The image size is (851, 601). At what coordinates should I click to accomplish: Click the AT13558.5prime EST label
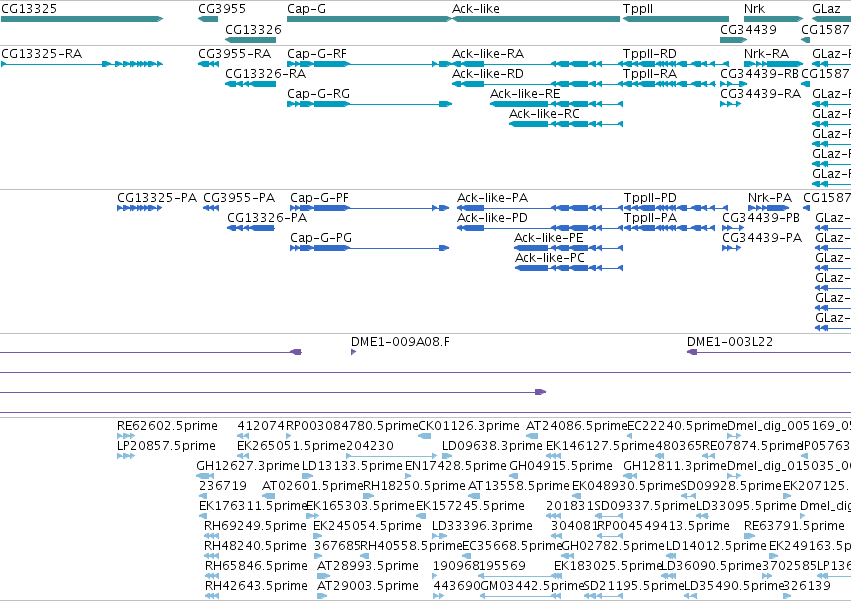[518, 485]
